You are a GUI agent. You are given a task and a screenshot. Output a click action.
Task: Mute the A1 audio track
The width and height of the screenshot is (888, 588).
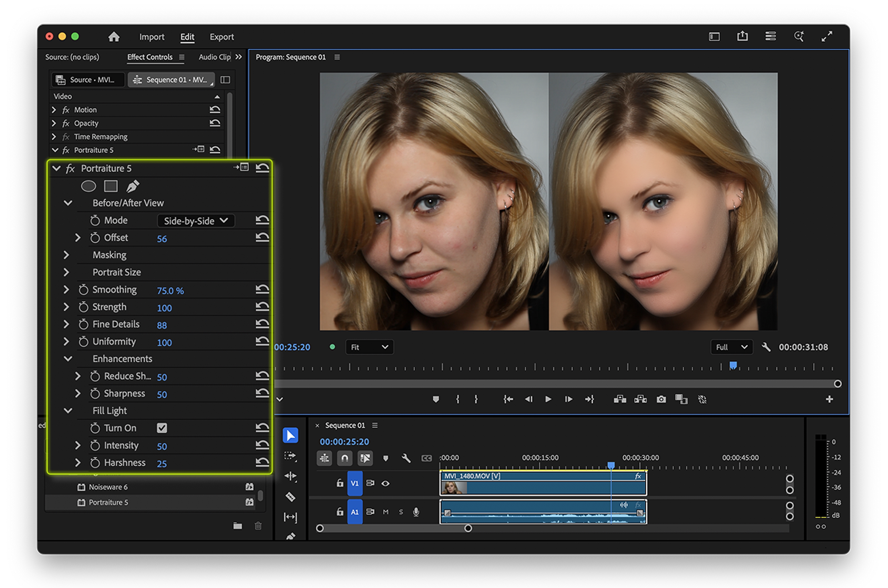click(x=385, y=512)
